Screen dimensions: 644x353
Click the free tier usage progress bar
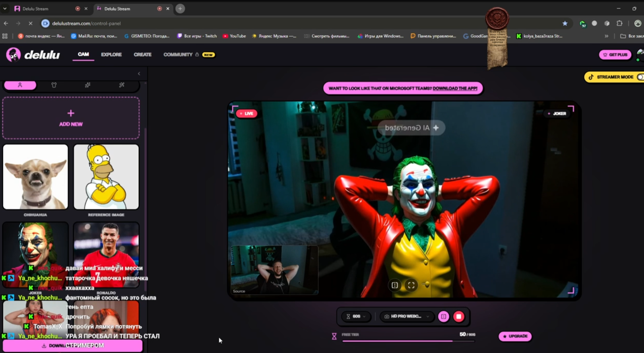tap(408, 341)
